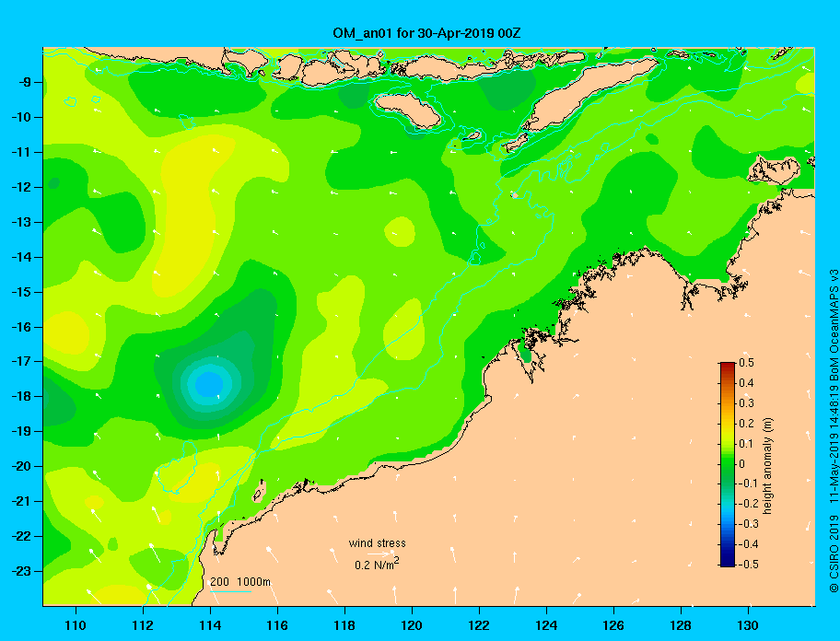Select the "0.3" colorbar tick label
840x641 pixels.
pos(746,403)
